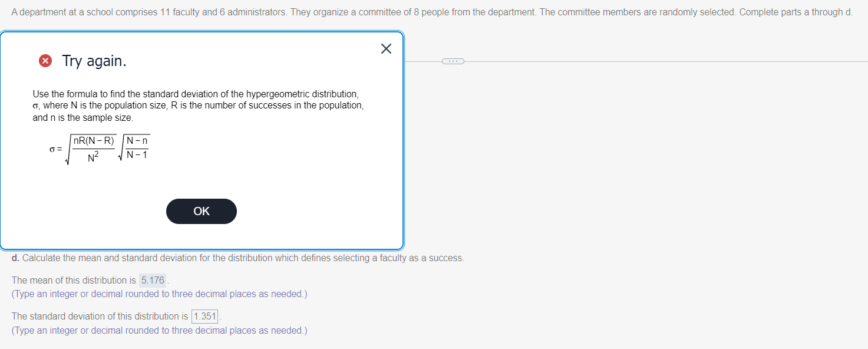Open the collapsed section using the three-dot control
This screenshot has height=349, width=868.
click(x=453, y=61)
